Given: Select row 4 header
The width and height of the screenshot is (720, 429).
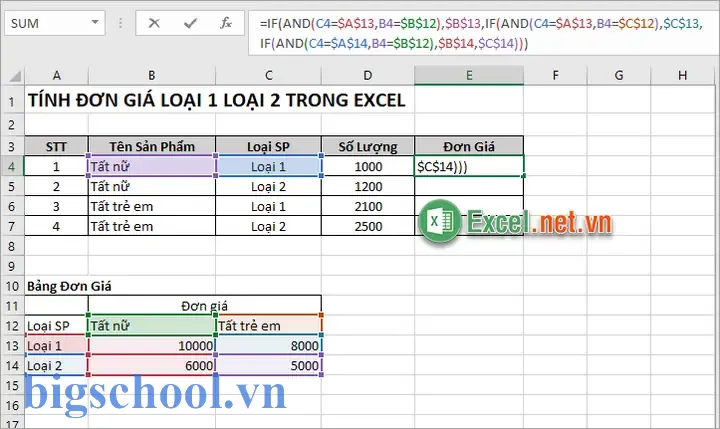Looking at the screenshot, I should pos(12,166).
